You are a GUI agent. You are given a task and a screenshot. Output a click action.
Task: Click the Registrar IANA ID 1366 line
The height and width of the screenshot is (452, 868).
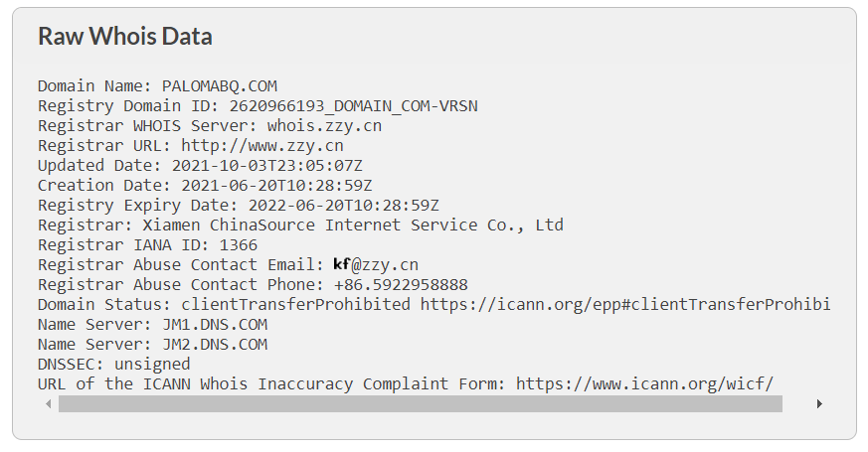coord(147,245)
